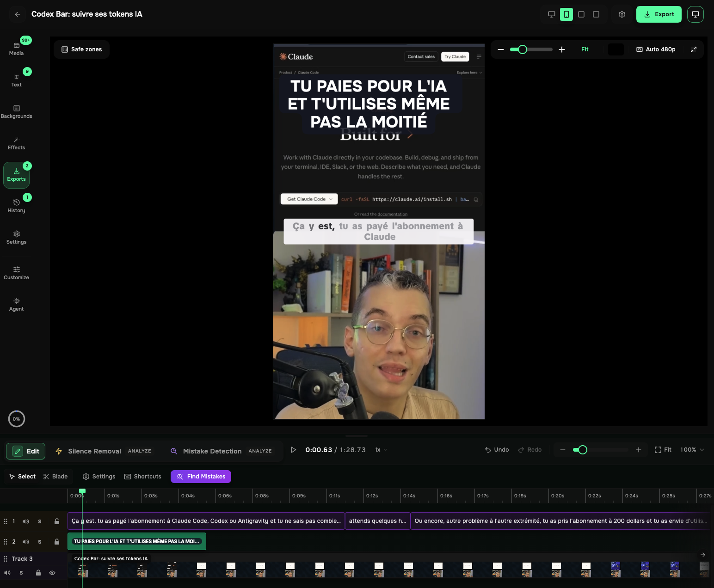Viewport: 714px width, 588px height.
Task: Adjust the timeline zoom slider
Action: coord(601,450)
